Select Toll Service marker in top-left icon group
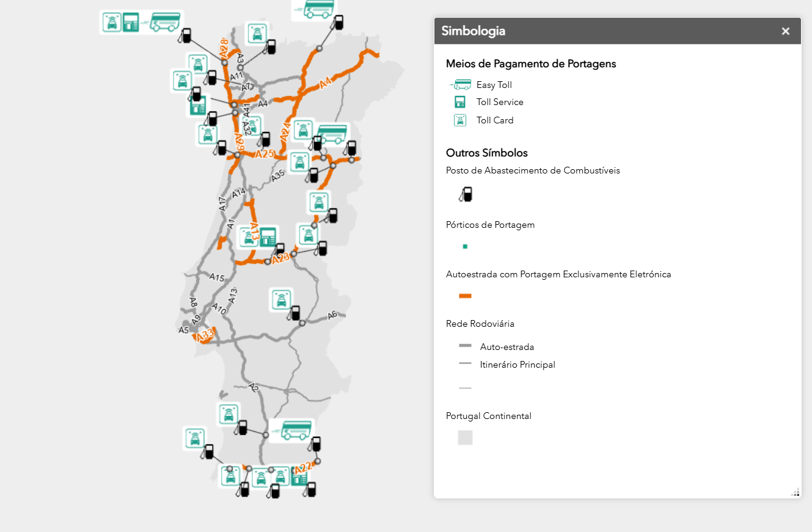812x532 pixels. 131,23
